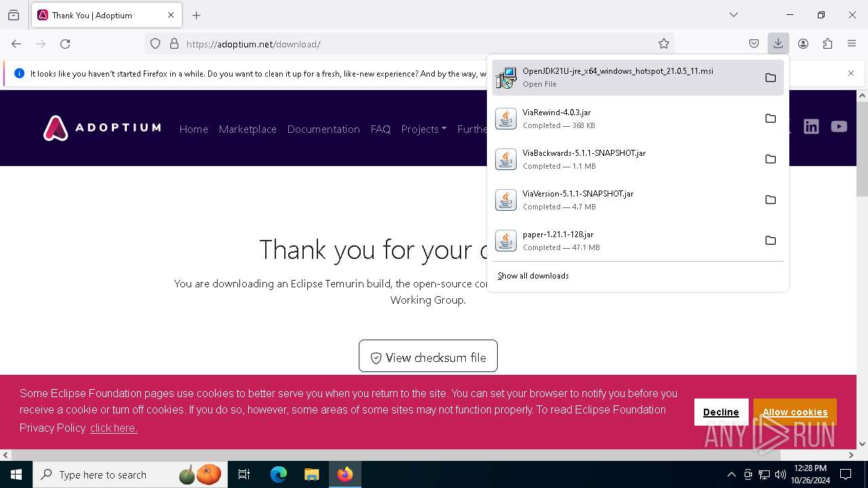Reload the current page
Screen dimensions: 868x488
(65, 44)
